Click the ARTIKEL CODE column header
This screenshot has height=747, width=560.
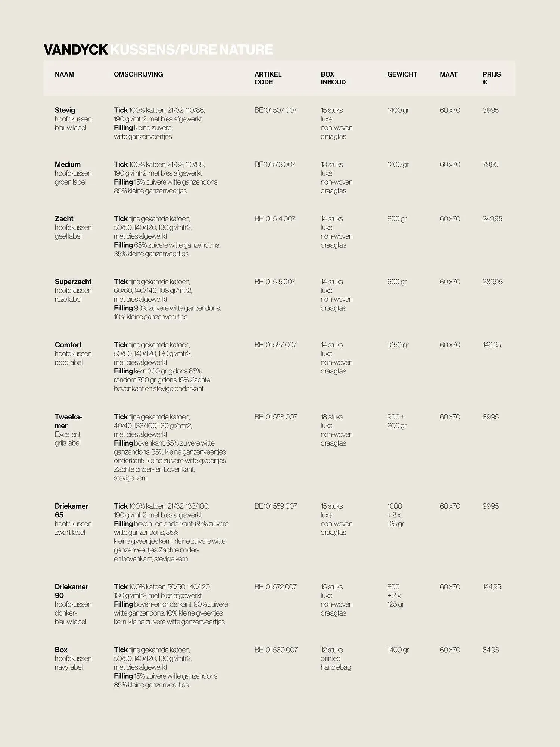pyautogui.click(x=268, y=78)
